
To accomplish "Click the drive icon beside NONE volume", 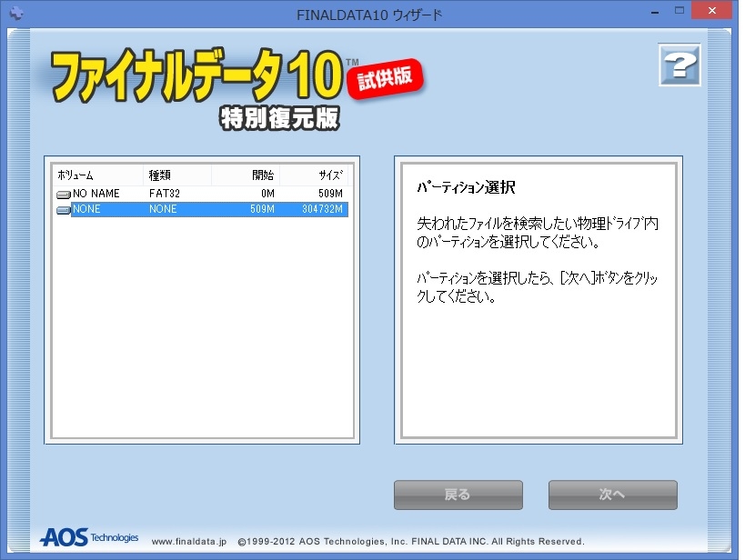I will (x=63, y=210).
